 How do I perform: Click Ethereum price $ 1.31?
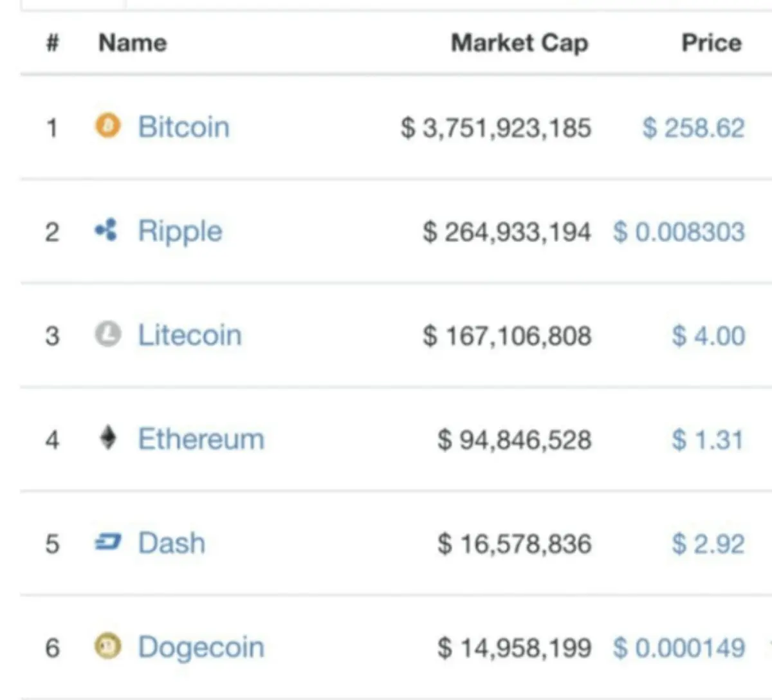708,440
